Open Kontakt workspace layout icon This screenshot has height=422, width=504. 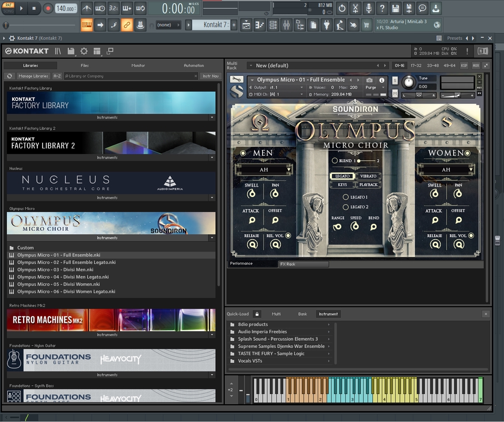pos(97,51)
